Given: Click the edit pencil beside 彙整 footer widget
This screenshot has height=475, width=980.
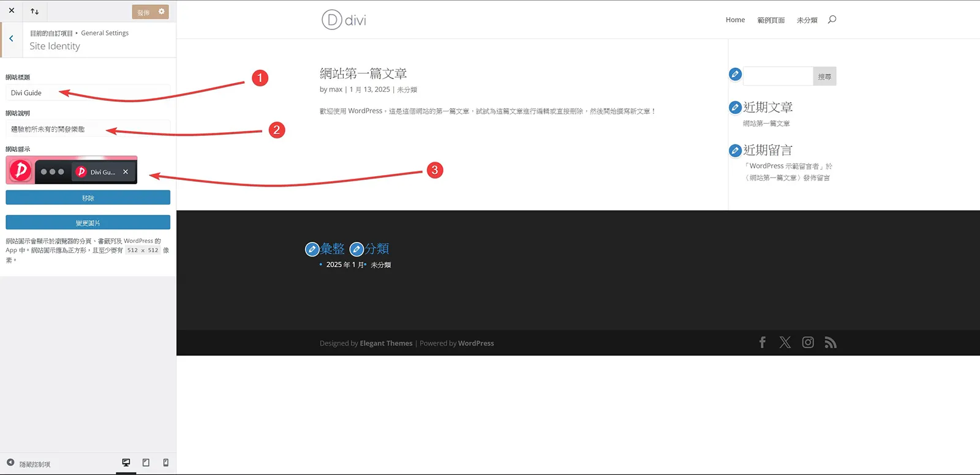Looking at the screenshot, I should 312,249.
